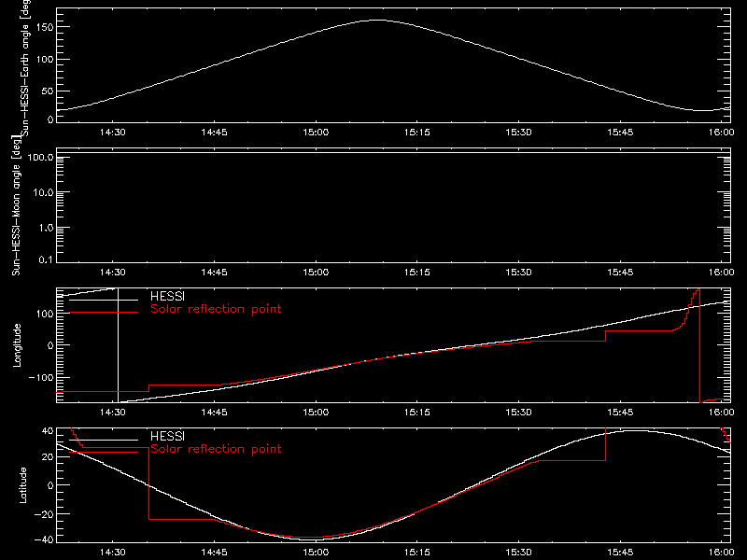This screenshot has height=560, width=747.
Task: Click 15:30 time label under Longitude plot
Action: (518, 412)
